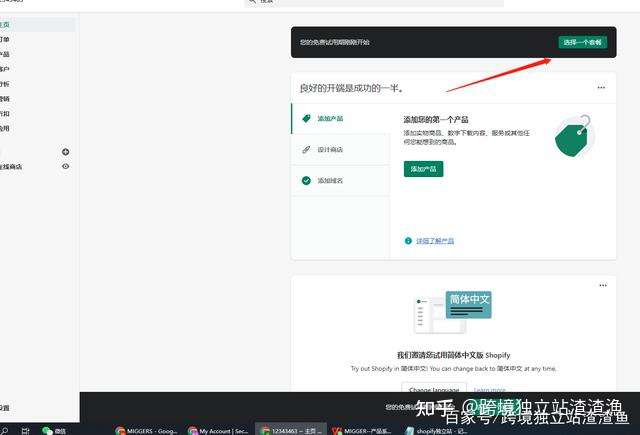This screenshot has height=435, width=640.
Task: Open the 主页 home item in sidebar
Action: click(x=37, y=24)
